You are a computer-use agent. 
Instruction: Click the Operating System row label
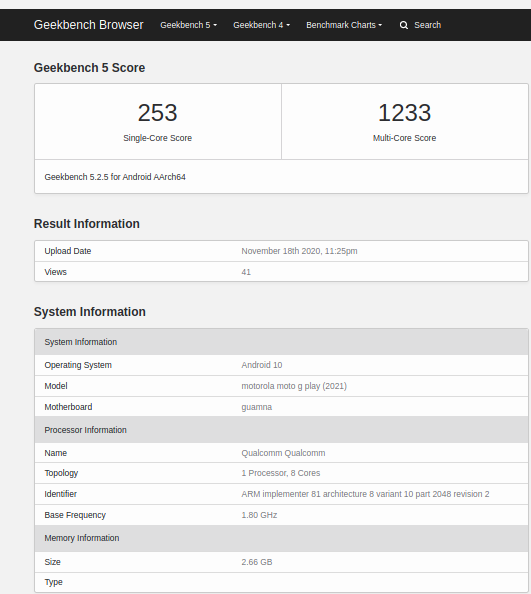coord(78,365)
